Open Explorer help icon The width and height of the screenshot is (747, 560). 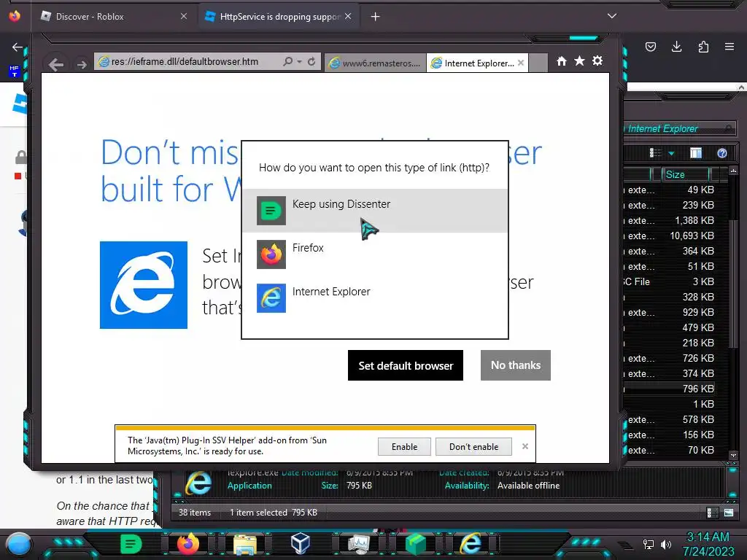click(722, 153)
